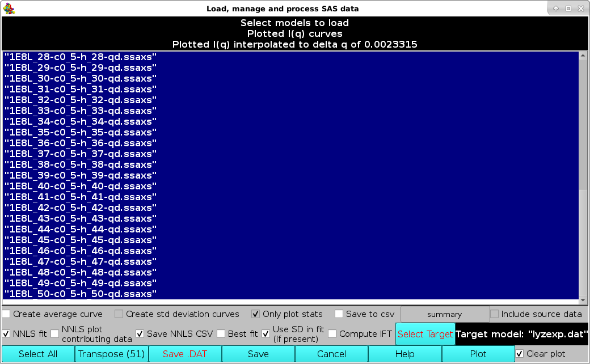The image size is (590, 364).
Task: Click the Save .DAT button
Action: 185,354
